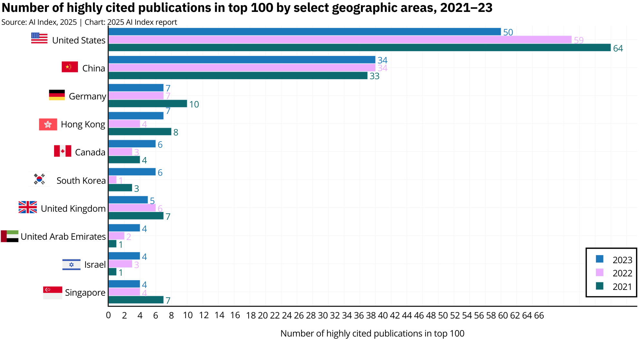This screenshot has height=342, width=644.
Task: Click Germany's 2021 bar labeled 10
Action: point(147,104)
